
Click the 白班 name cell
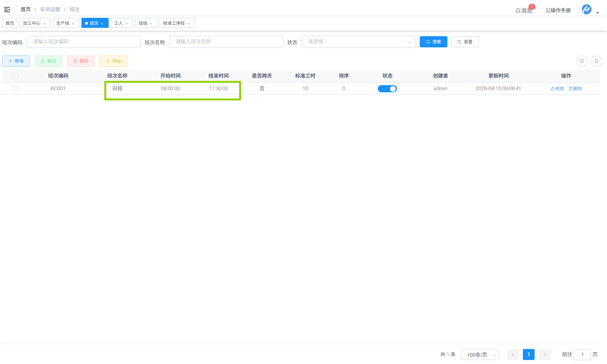117,89
